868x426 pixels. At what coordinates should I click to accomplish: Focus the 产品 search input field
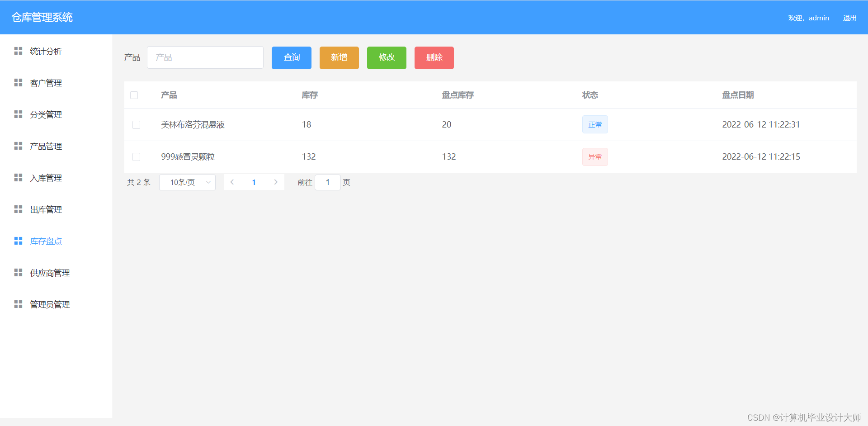[205, 57]
